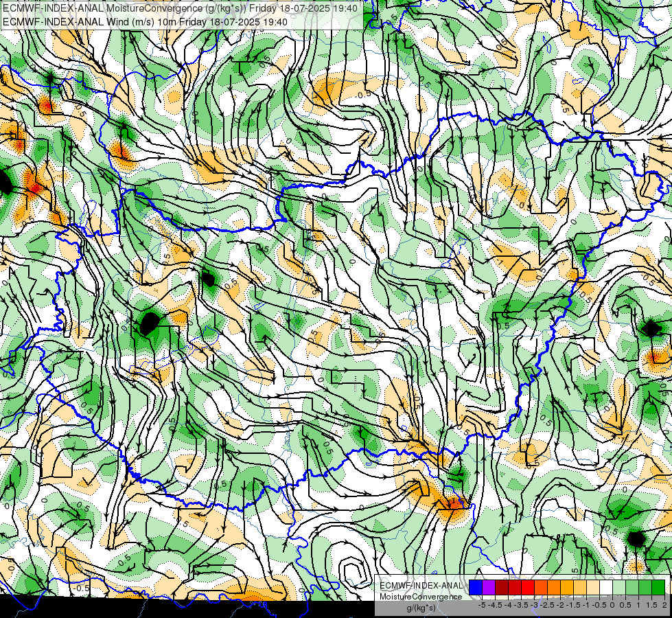Select the orange-red swatch between -3 and -2.5

pyautogui.click(x=541, y=587)
